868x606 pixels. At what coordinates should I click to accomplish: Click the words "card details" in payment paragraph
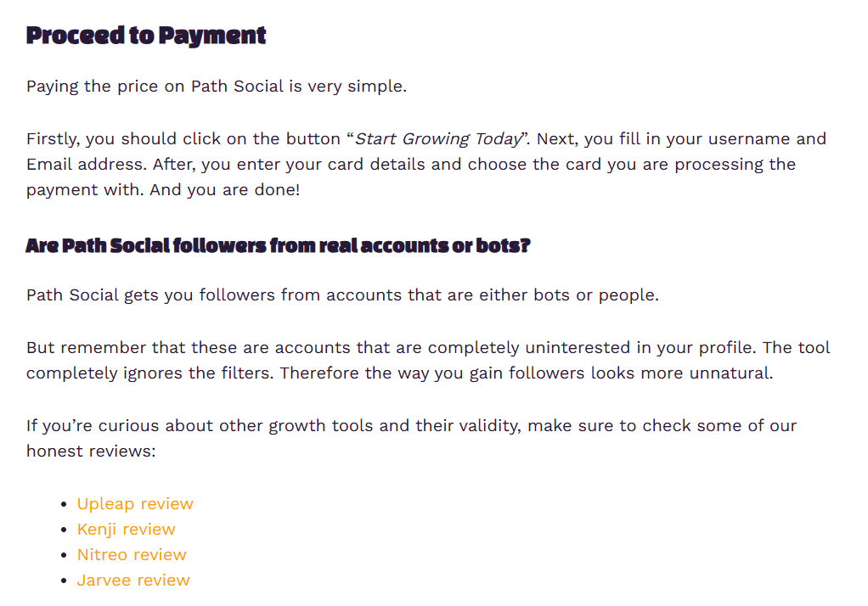[x=375, y=165]
